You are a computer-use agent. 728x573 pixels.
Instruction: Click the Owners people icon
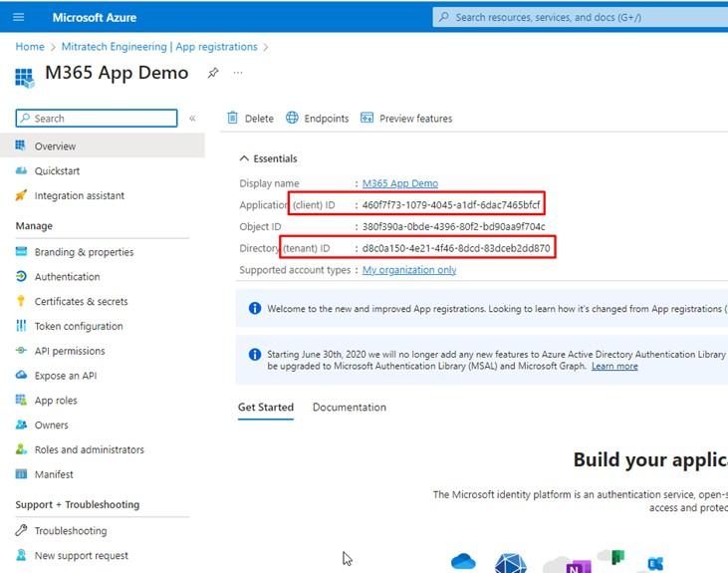[21, 425]
